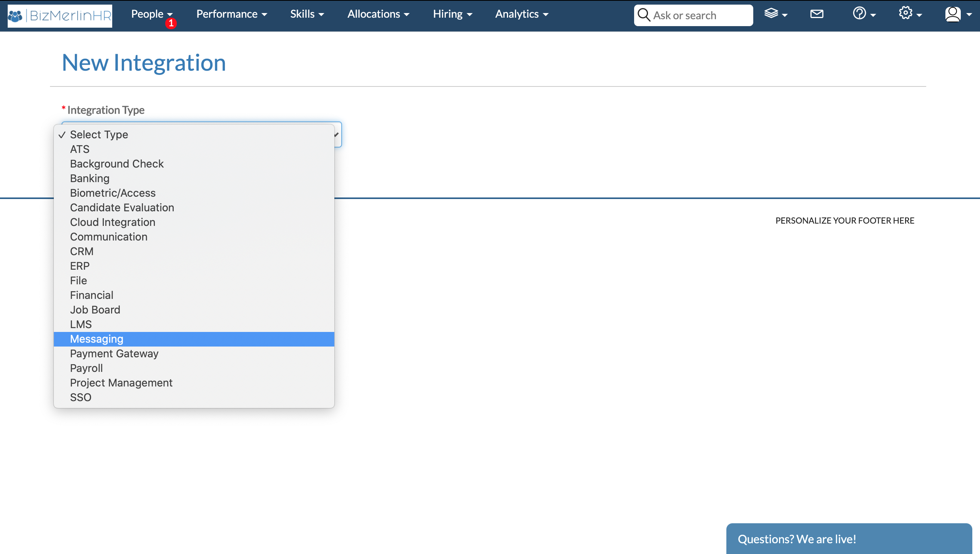Click the New Integration heading

click(144, 63)
